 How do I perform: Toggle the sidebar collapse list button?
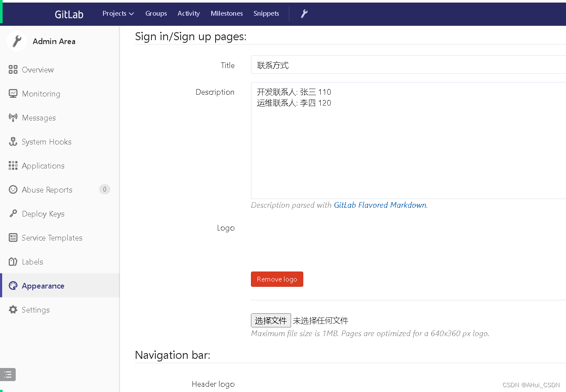8,375
